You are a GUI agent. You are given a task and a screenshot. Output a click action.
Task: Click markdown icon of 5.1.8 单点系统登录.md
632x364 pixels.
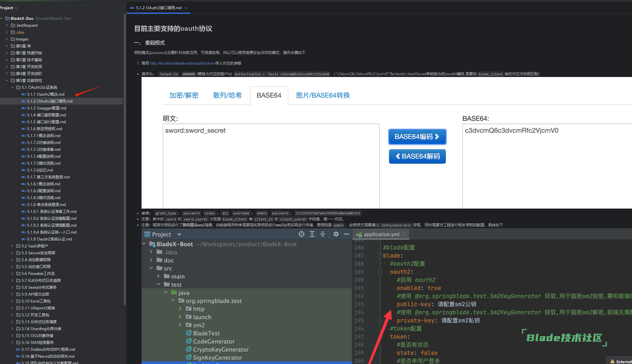pos(24,205)
